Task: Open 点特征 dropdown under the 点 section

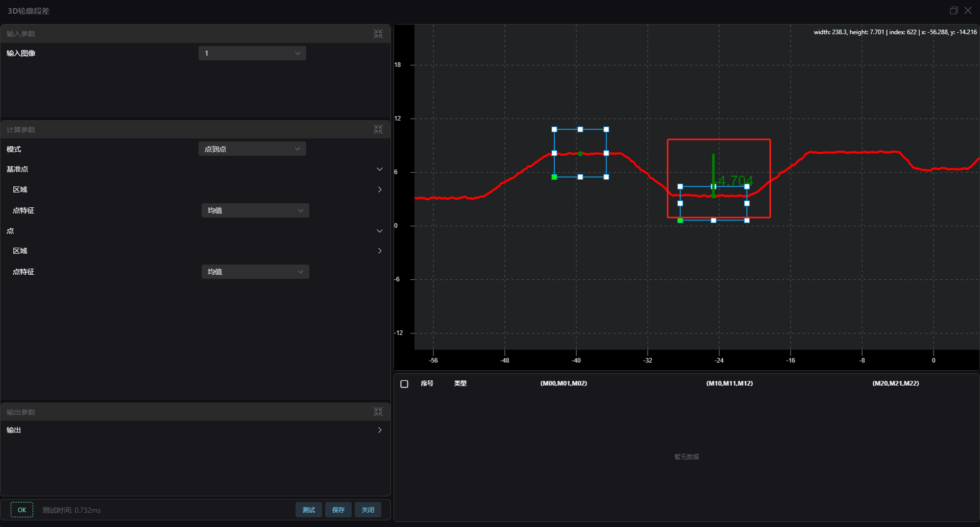Action: (255, 272)
